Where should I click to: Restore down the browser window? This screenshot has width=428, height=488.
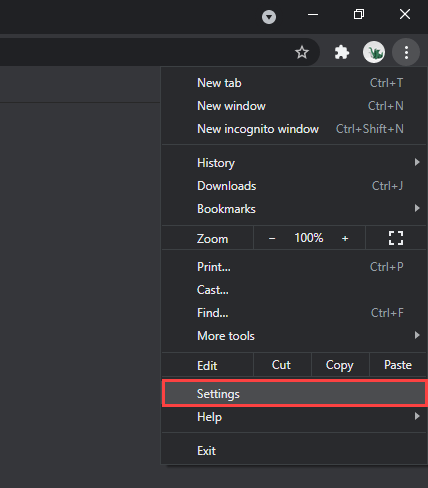tap(359, 14)
